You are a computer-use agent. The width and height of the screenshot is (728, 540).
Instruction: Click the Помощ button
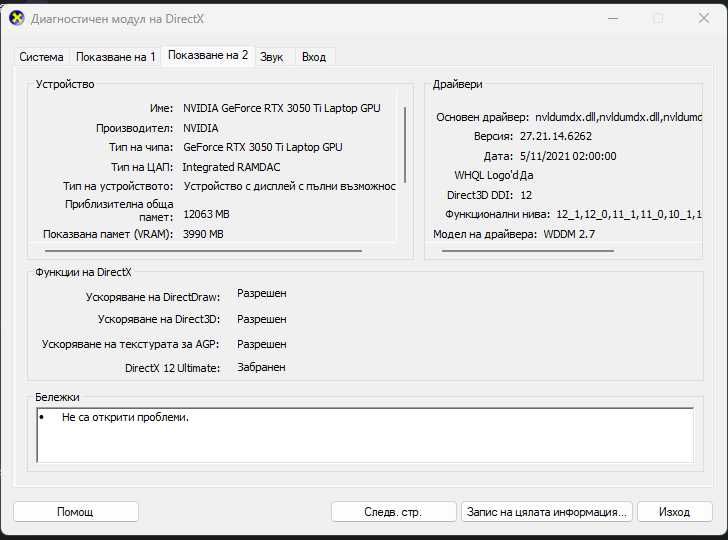(76, 512)
